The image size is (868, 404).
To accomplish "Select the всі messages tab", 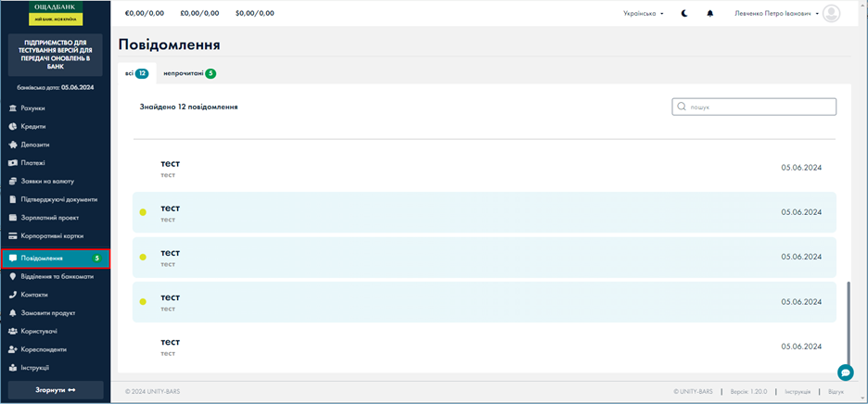I will pos(135,73).
